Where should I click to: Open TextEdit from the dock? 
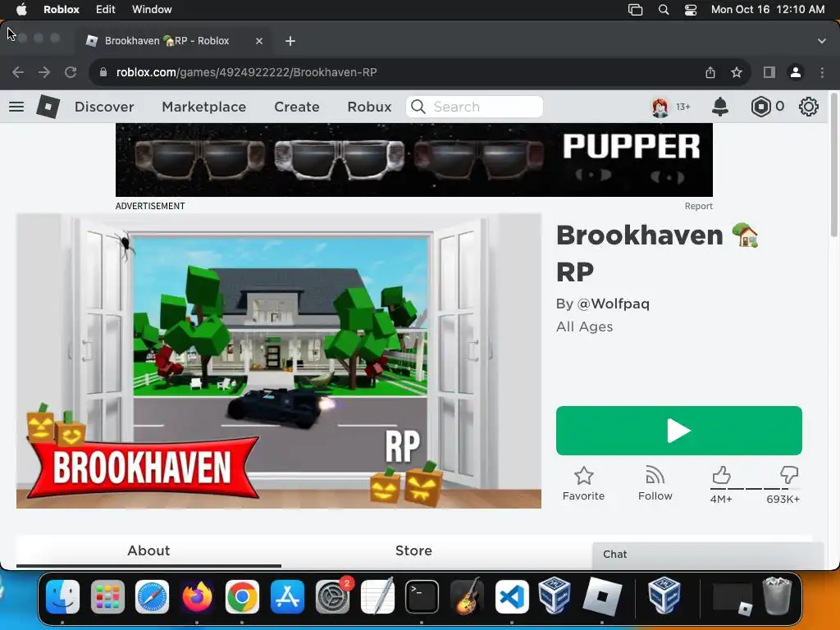click(x=377, y=596)
